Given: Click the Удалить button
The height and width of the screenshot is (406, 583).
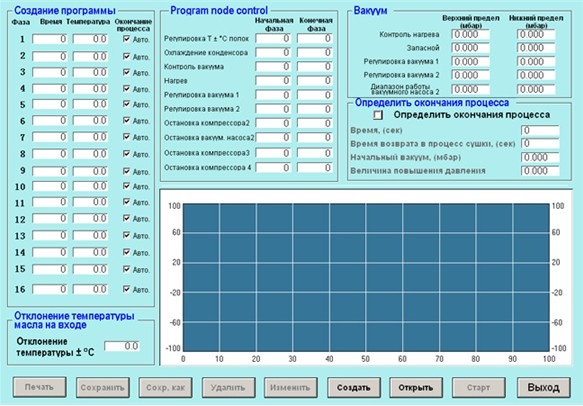Looking at the screenshot, I should 228,387.
